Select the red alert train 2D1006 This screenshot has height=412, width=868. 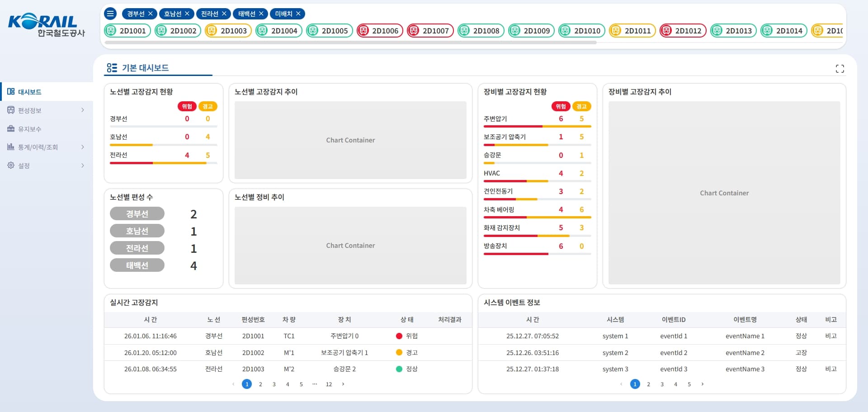pos(380,30)
